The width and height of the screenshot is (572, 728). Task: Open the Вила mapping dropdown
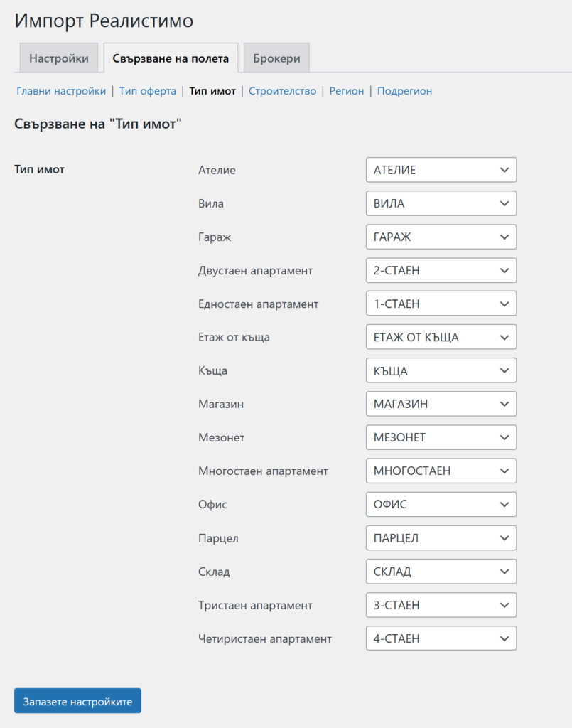click(x=441, y=203)
